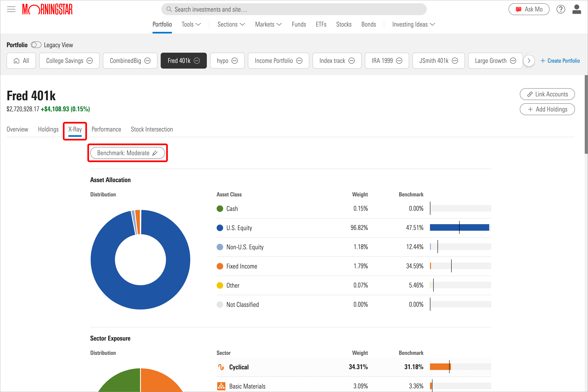Screen dimensions: 588x392
Task: Open hypo portfolio options ellipsis icon
Action: click(235, 61)
